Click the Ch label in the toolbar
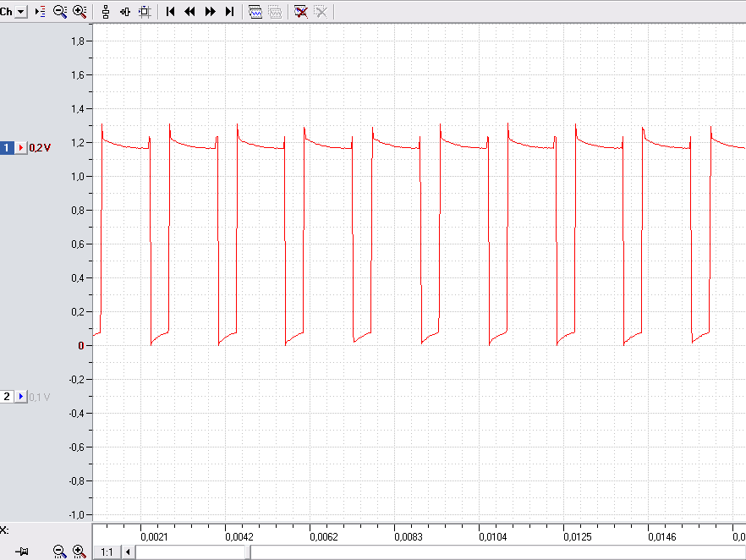Viewport: 746px width, 560px height. coord(6,12)
